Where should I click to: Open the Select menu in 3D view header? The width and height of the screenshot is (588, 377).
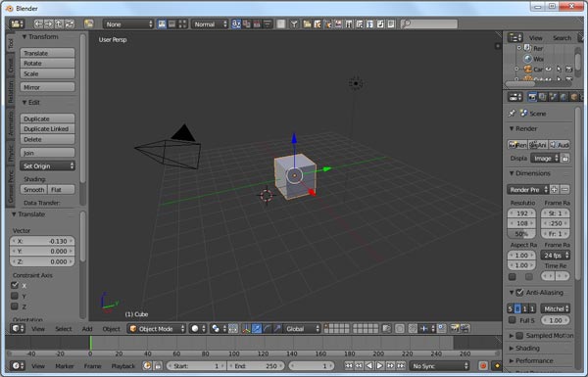[x=64, y=329]
